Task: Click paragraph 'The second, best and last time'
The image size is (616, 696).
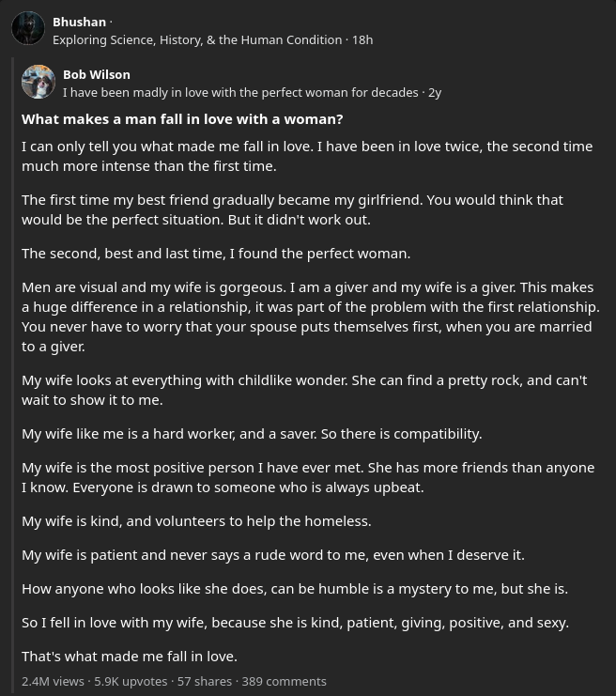Action: (216, 254)
